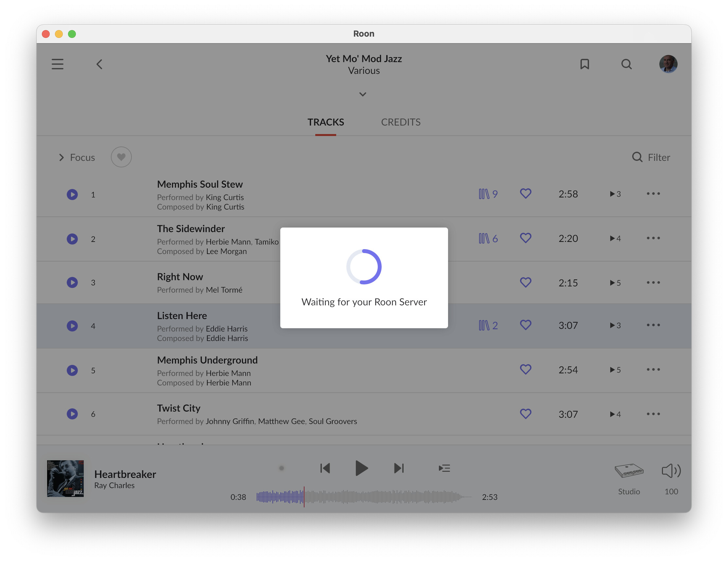Open more options for Memphis Underground

click(653, 369)
